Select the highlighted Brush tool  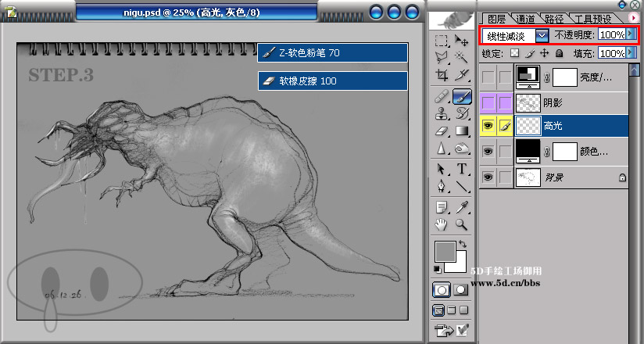(x=462, y=97)
